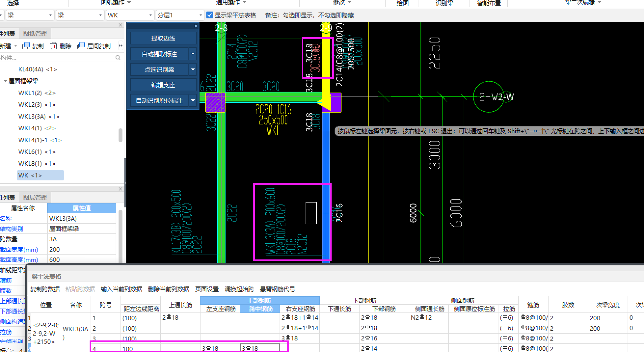Image resolution: width=644 pixels, height=352 pixels.
Task: Click the 层间复制 floor copy icon
Action: click(81, 46)
